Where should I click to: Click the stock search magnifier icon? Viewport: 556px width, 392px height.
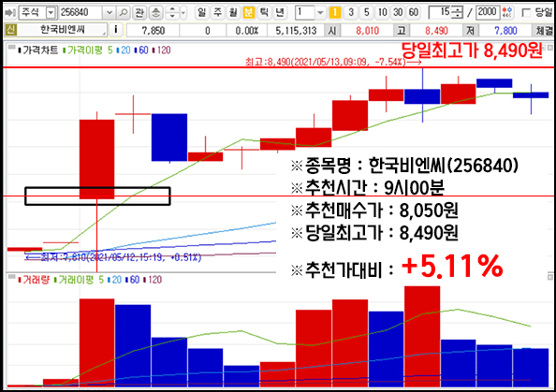[124, 13]
